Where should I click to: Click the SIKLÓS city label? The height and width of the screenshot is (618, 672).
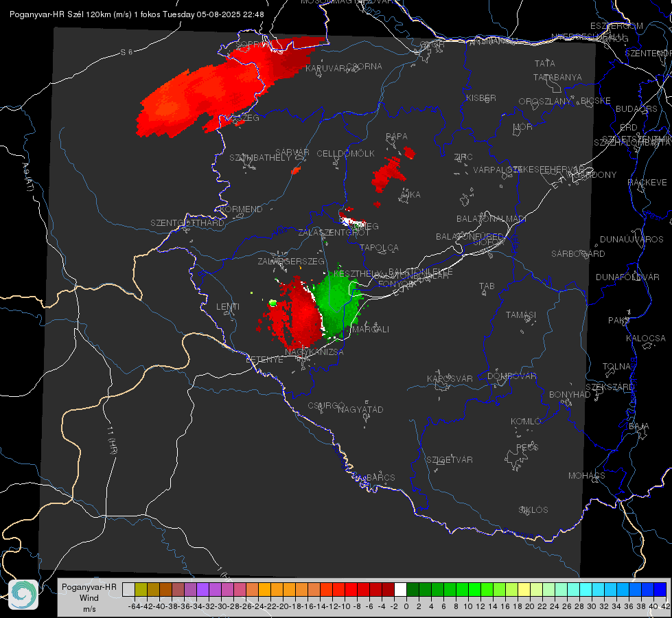(x=533, y=510)
